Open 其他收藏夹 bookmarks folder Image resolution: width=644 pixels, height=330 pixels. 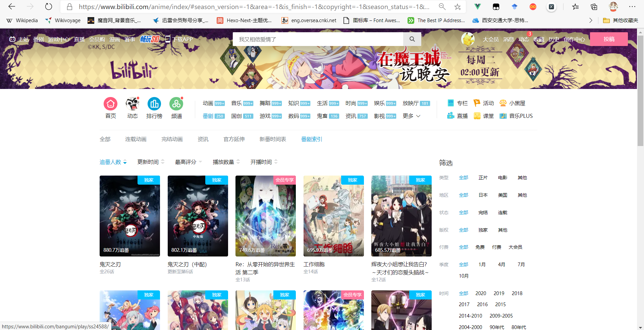click(621, 20)
